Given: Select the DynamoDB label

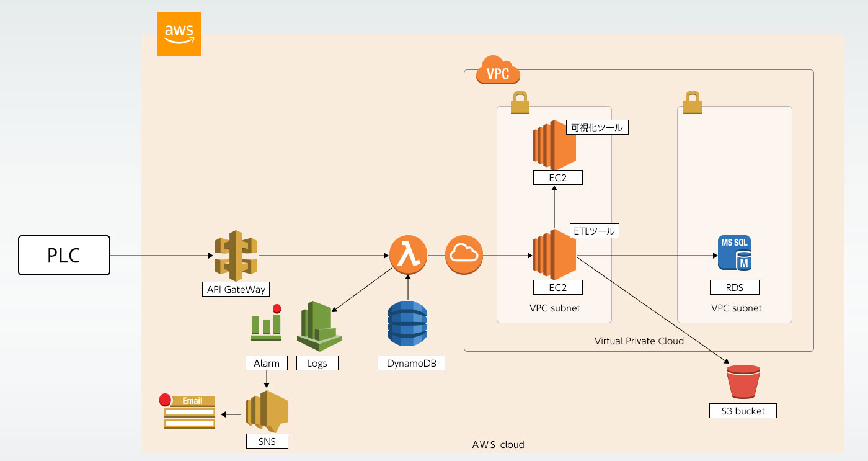Looking at the screenshot, I should pos(412,363).
